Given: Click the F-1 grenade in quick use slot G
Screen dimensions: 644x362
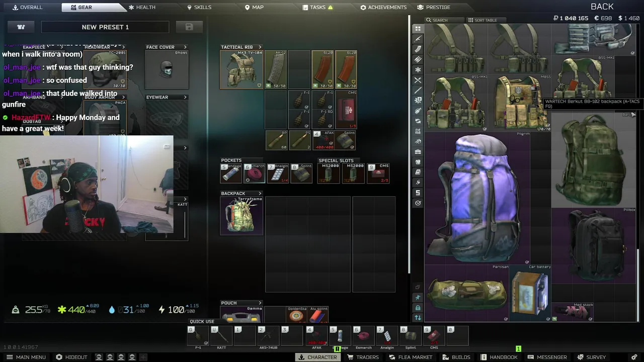Looking at the screenshot, I should [x=198, y=336].
